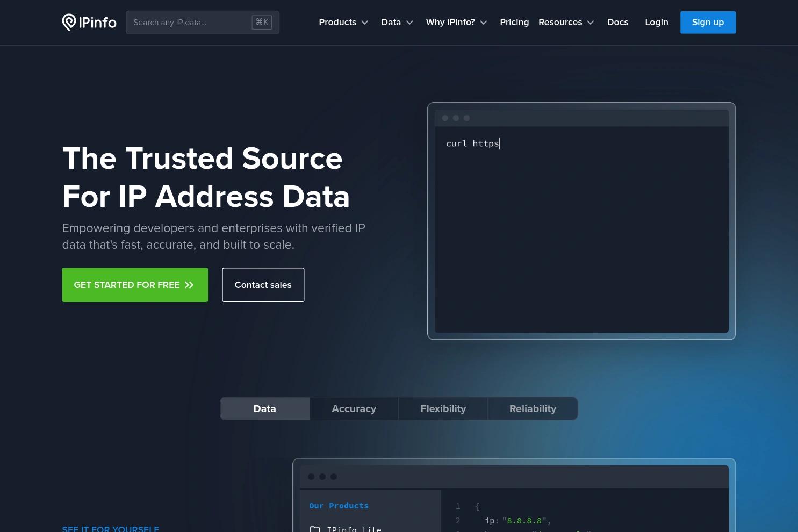Screen dimensions: 798x532
Task: Click the Contact sales button
Action: (263, 285)
